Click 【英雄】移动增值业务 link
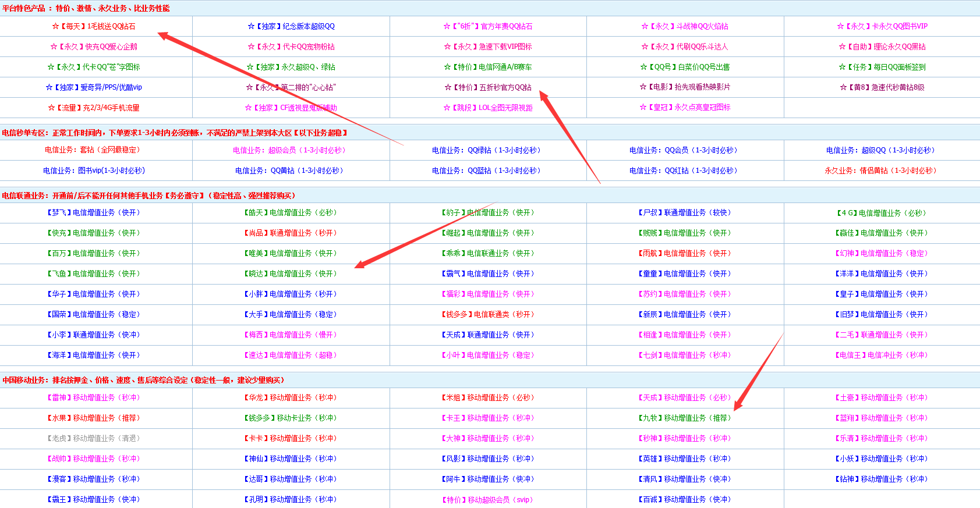This screenshot has height=508, width=980. click(685, 459)
